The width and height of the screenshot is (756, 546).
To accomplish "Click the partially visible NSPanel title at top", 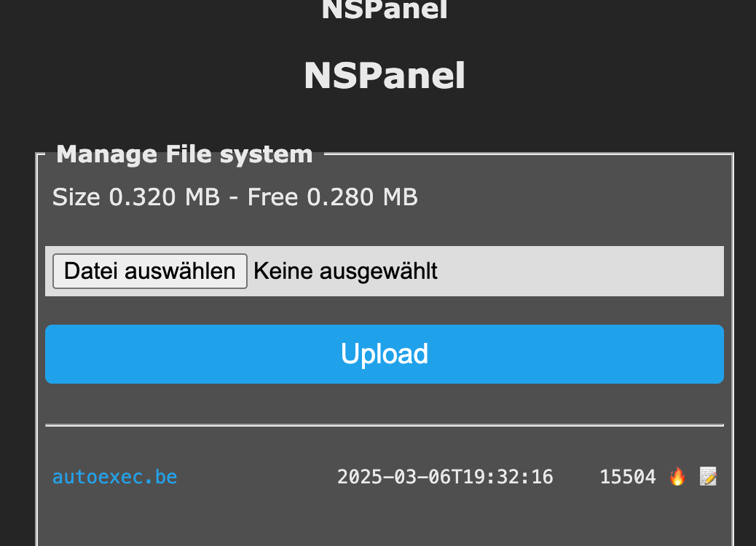I will tap(384, 9).
